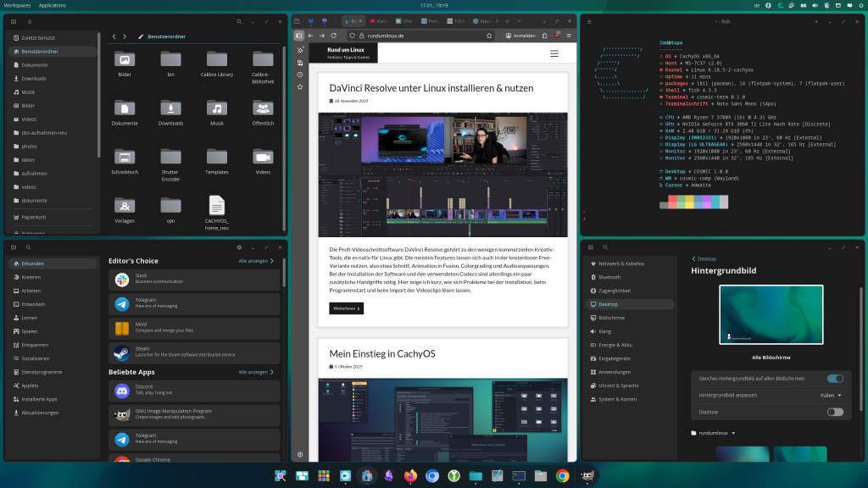This screenshot has width=868, height=488.
Task: Disable same wallpaper on all displays toggle
Action: tap(835, 379)
